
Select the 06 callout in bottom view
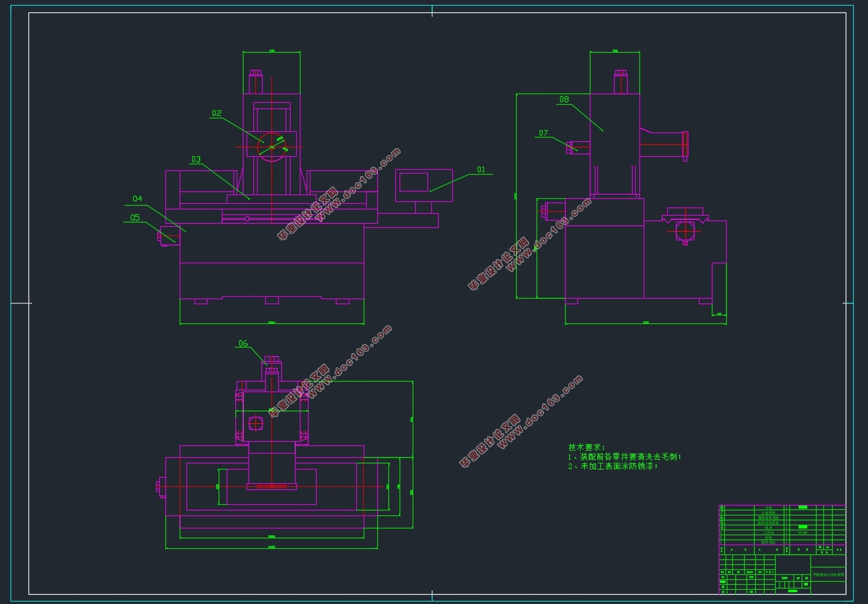click(x=243, y=343)
